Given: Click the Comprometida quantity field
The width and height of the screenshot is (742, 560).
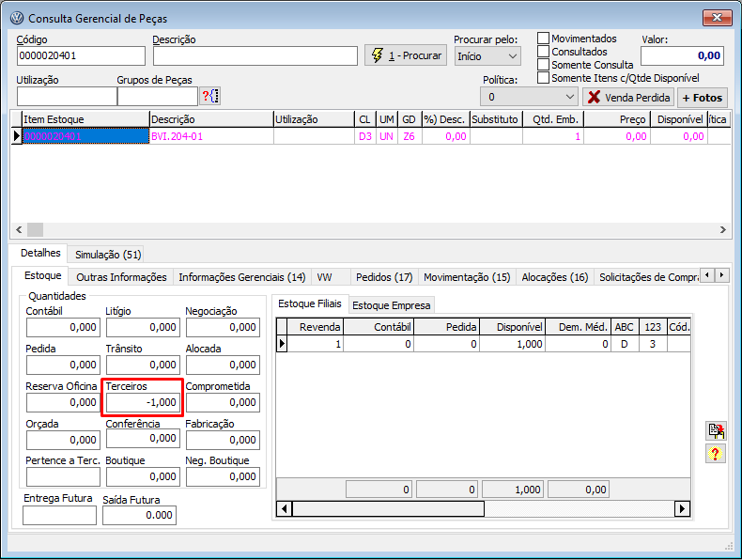Looking at the screenshot, I should (x=223, y=402).
